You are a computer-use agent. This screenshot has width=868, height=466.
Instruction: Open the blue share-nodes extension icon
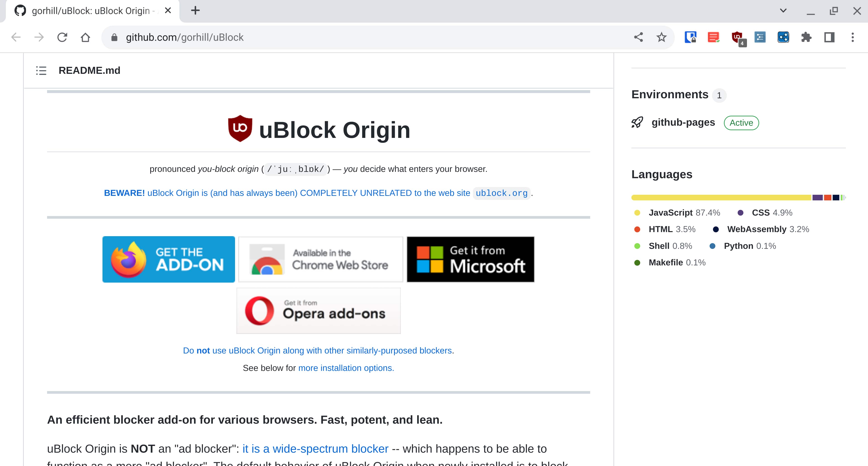click(783, 37)
